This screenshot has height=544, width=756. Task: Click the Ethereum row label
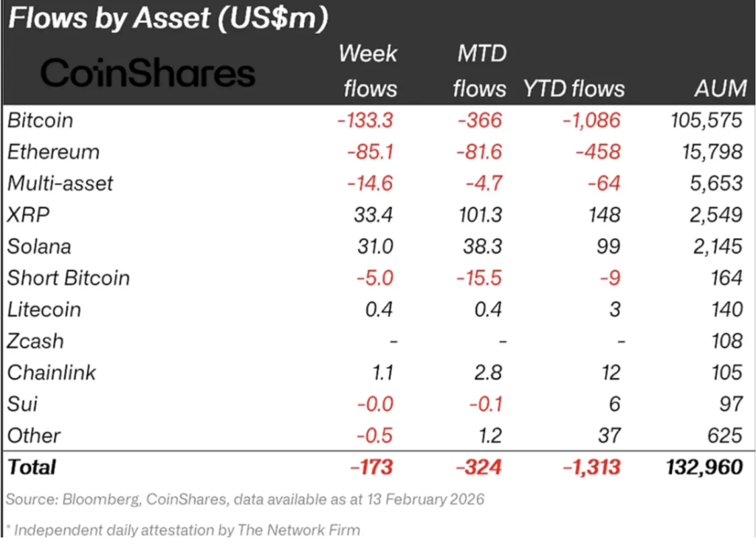click(53, 151)
